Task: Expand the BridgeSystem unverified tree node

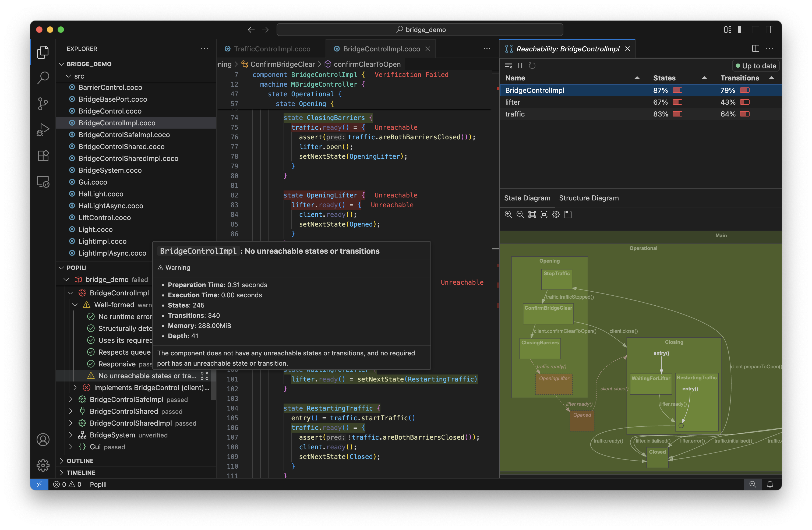Action: pyautogui.click(x=70, y=435)
